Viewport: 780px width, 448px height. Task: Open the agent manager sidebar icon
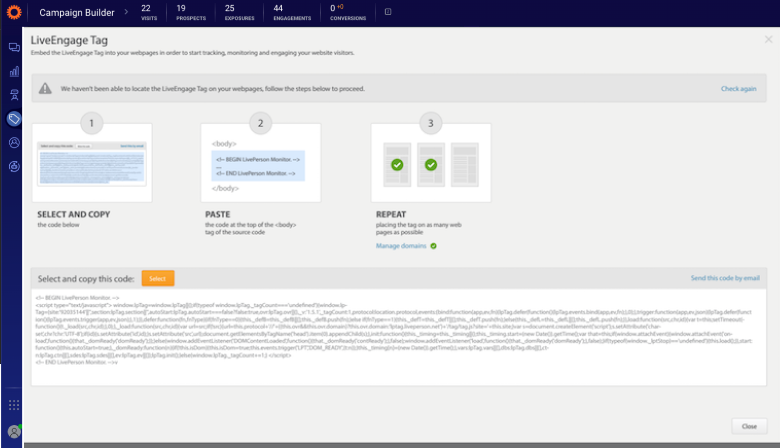pos(14,94)
